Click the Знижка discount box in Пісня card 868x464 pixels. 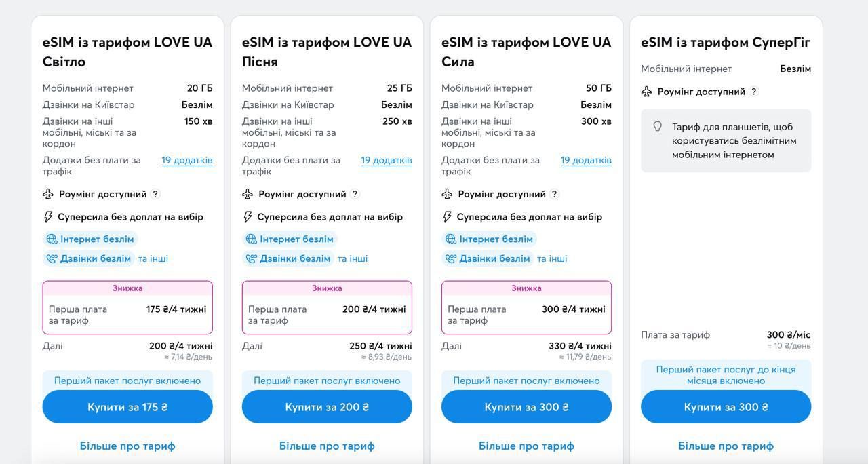(x=327, y=307)
